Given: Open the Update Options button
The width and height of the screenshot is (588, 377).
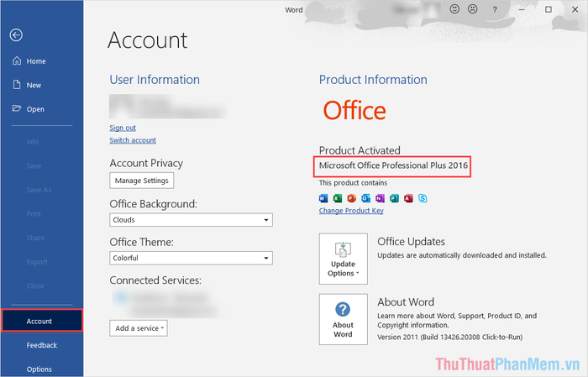Looking at the screenshot, I should point(343,259).
